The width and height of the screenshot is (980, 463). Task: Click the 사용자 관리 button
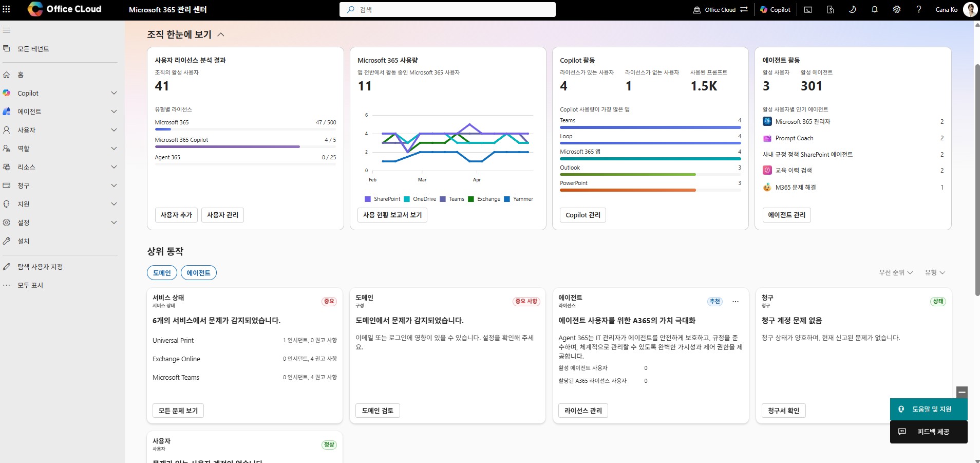click(x=222, y=215)
